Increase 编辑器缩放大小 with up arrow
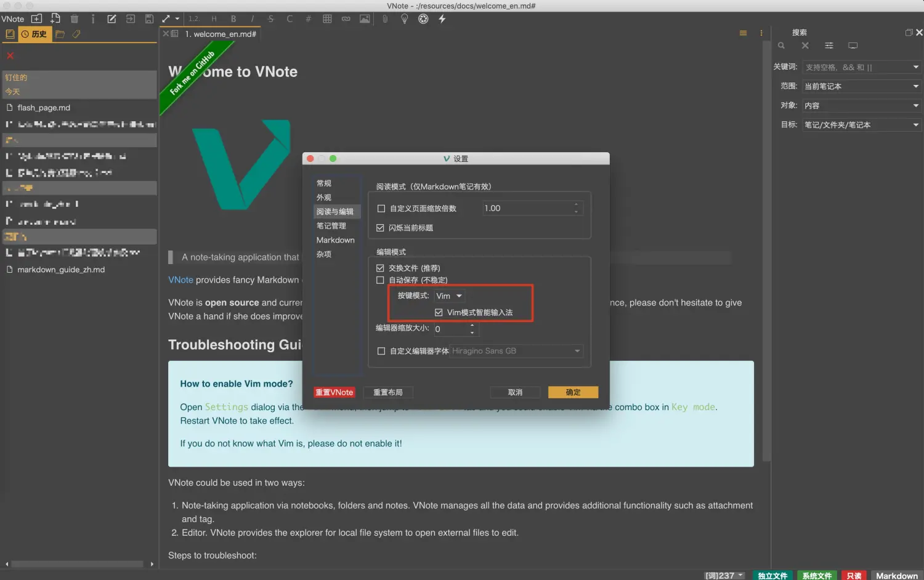The height and width of the screenshot is (580, 924). tap(472, 325)
